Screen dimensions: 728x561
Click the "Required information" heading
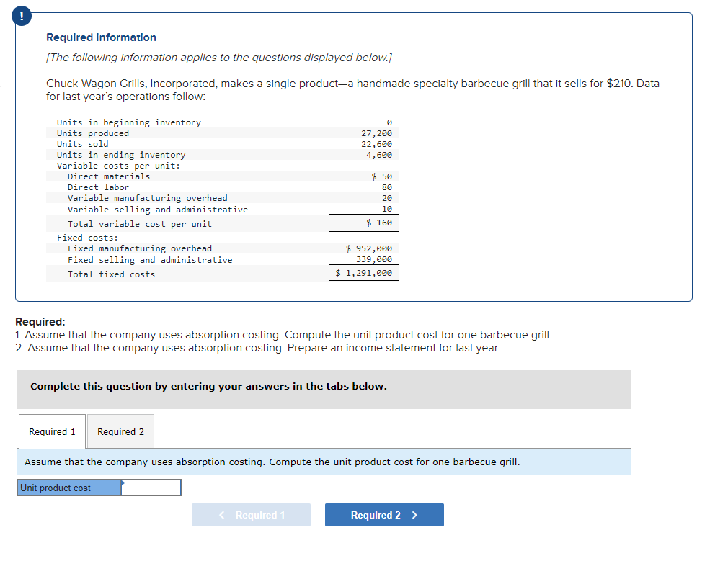pos(101,37)
